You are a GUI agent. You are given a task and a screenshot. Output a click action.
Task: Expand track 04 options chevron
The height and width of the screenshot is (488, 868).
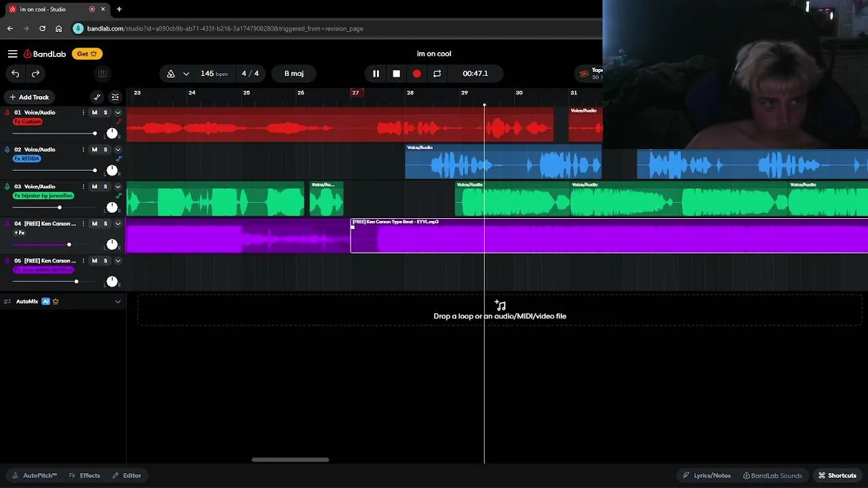(117, 224)
